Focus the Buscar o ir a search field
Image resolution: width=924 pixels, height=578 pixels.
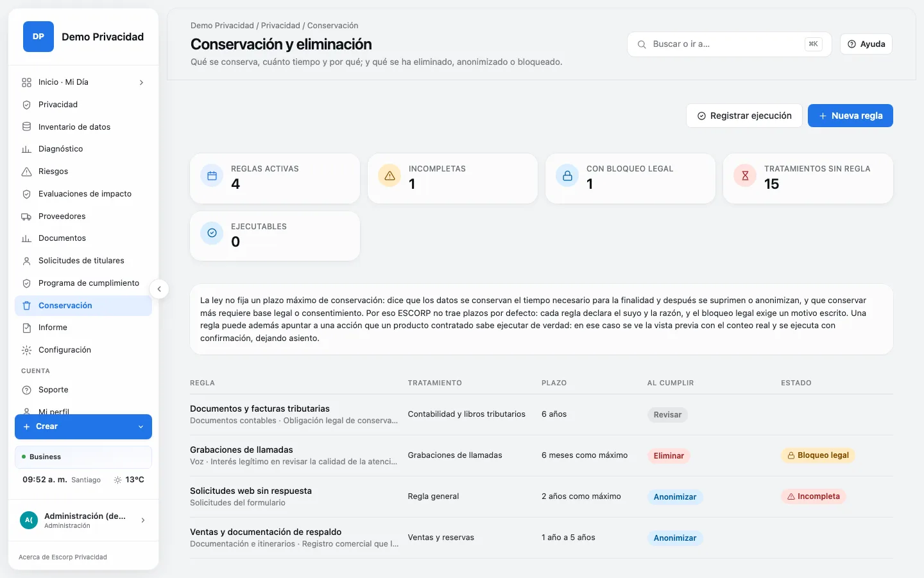tap(729, 44)
